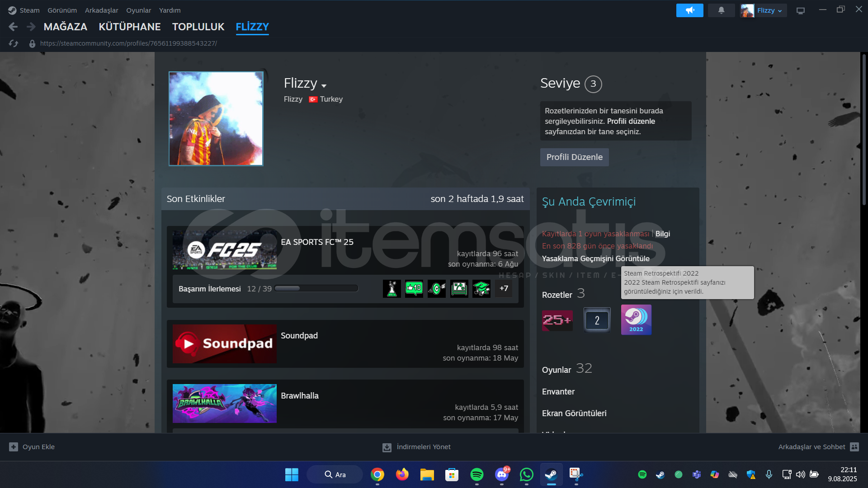Open Windows Start menu
Viewport: 868px width, 488px height.
pyautogui.click(x=292, y=474)
